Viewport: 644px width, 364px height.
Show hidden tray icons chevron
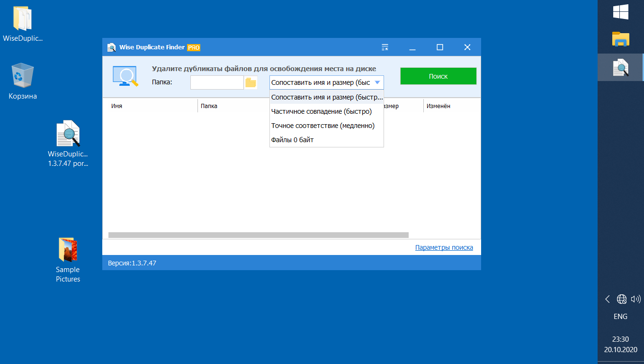608,299
